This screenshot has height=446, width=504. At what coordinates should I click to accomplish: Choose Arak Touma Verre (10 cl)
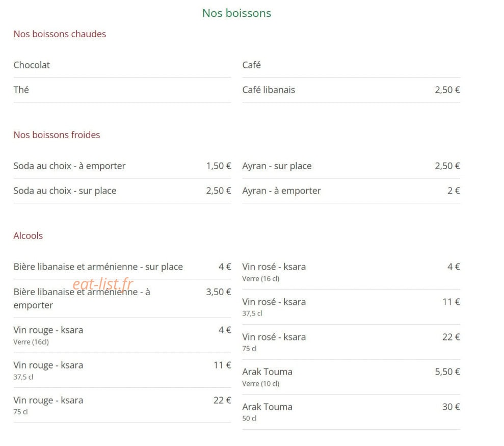[x=351, y=377]
